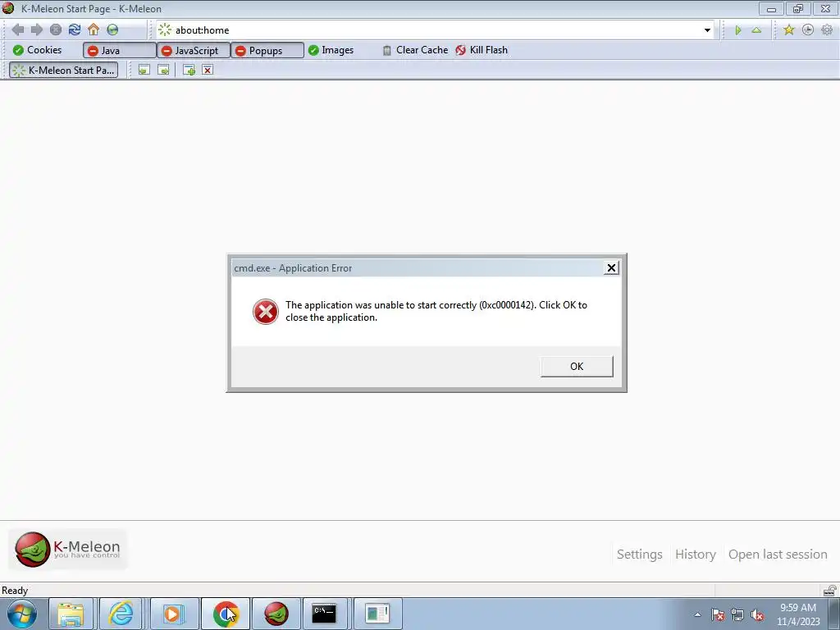Close current tab with red X icon
This screenshot has height=630, width=840.
pyautogui.click(x=208, y=70)
